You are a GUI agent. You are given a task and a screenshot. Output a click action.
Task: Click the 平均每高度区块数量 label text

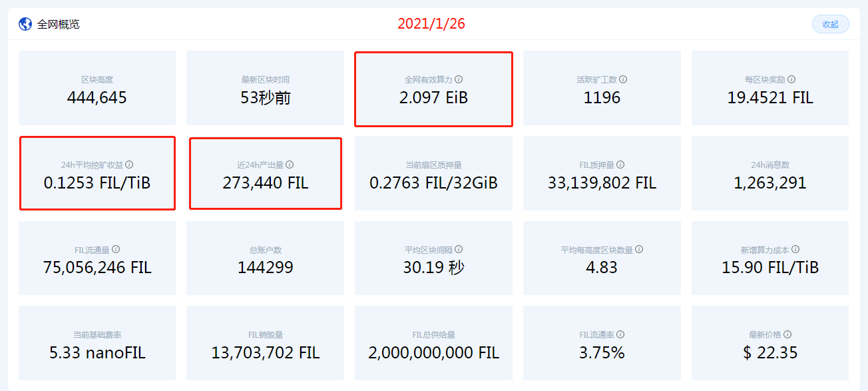[x=596, y=250]
